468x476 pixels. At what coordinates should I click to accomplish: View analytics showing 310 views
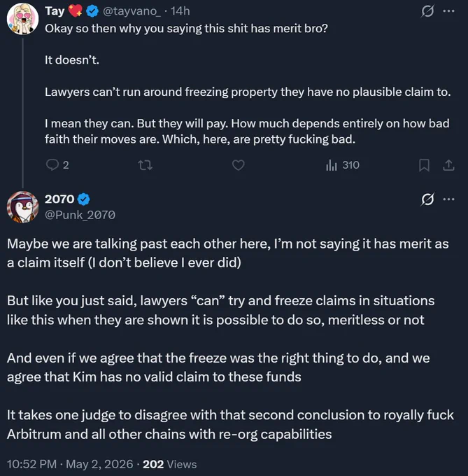(x=343, y=165)
